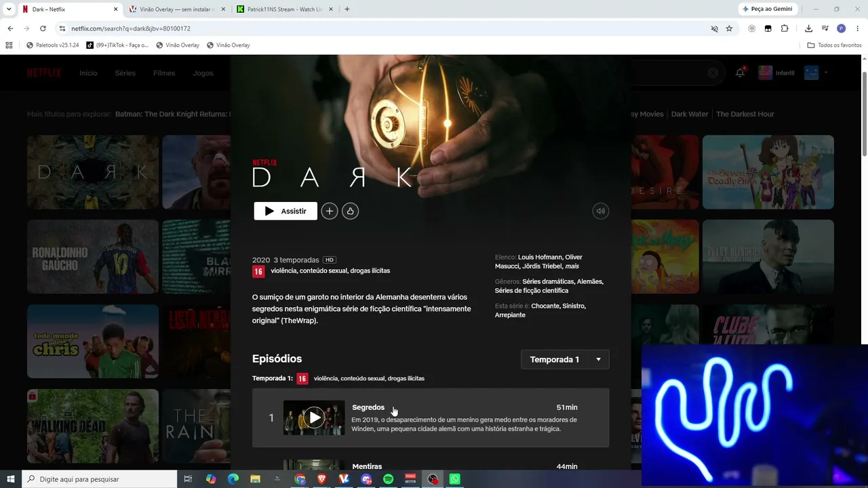Open the Chrome three-dot menu
The height and width of the screenshot is (488, 868).
(x=858, y=28)
